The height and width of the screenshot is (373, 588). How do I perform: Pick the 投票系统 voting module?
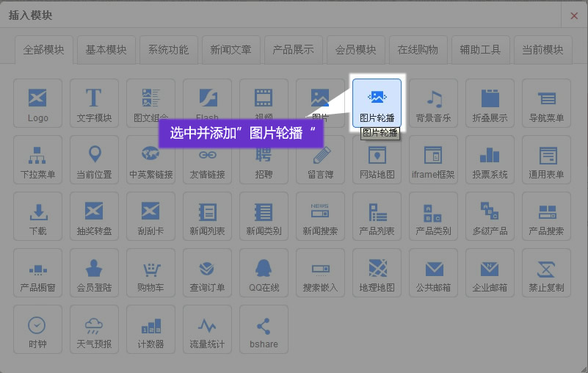coord(490,160)
